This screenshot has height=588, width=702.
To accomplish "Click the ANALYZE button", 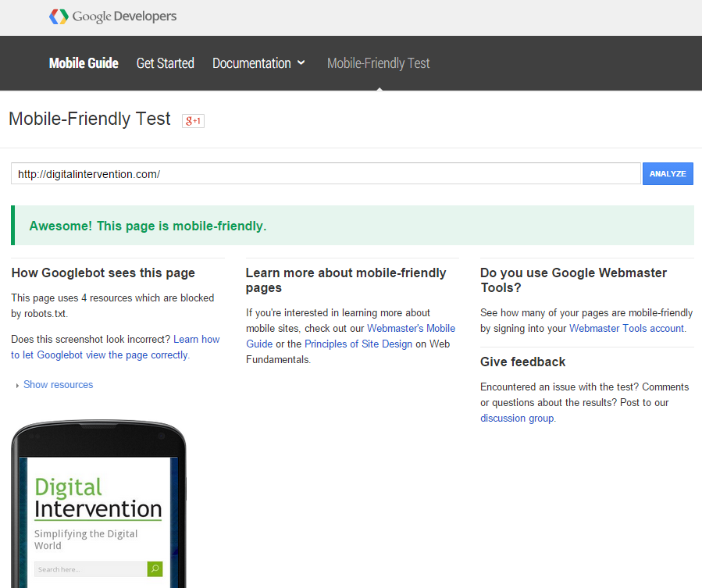I will click(x=668, y=174).
